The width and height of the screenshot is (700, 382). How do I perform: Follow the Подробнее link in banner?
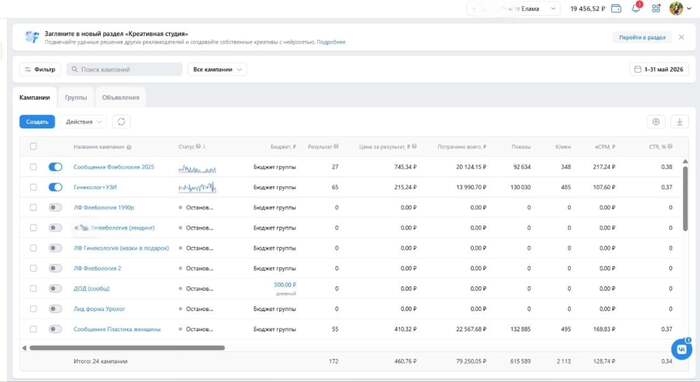(331, 42)
